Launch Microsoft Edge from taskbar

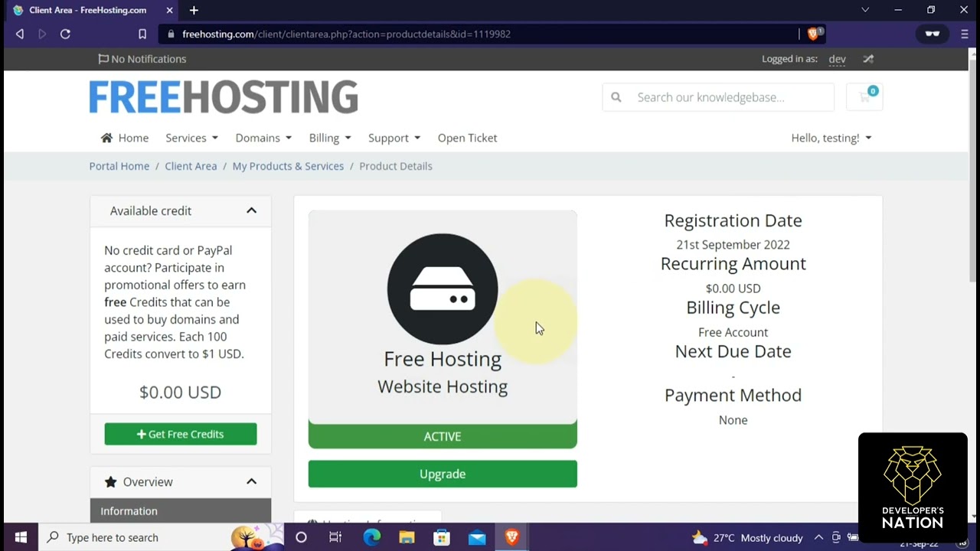pyautogui.click(x=371, y=537)
